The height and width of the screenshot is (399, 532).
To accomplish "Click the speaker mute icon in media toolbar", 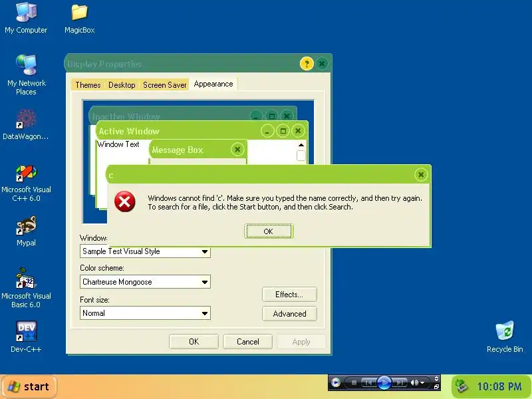I will (x=414, y=383).
